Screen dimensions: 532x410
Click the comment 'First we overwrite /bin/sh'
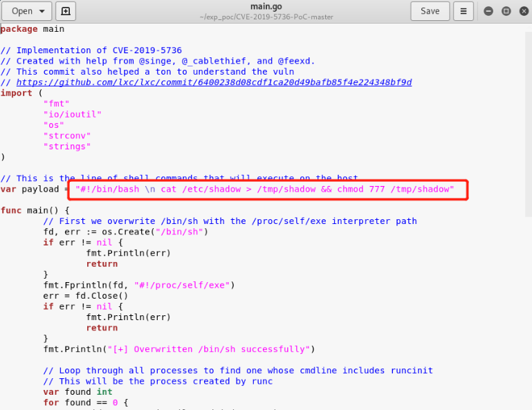[x=230, y=221]
